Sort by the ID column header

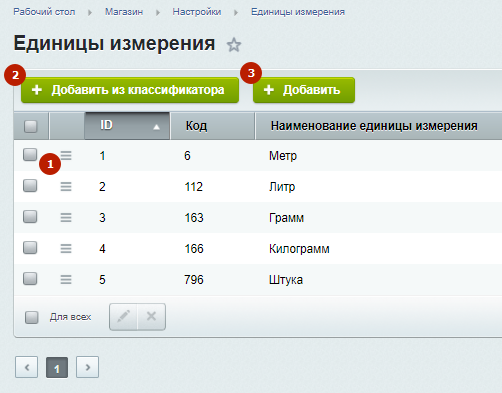point(127,126)
